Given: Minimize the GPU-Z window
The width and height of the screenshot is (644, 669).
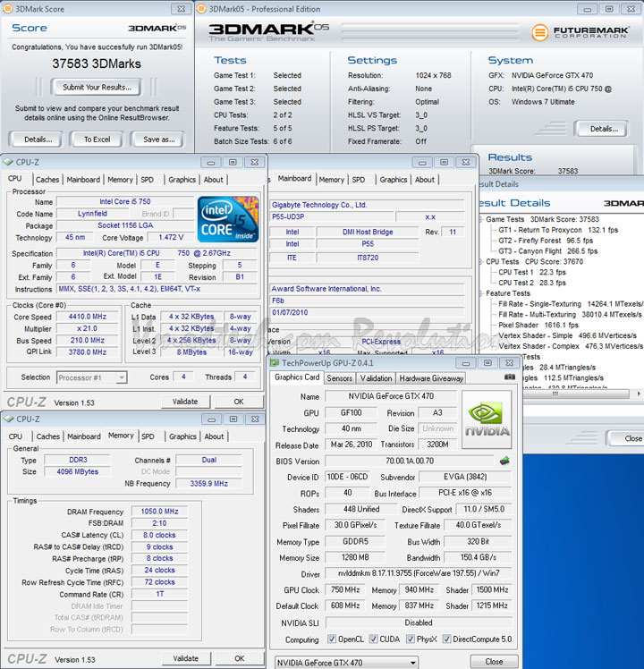Looking at the screenshot, I should [466, 363].
